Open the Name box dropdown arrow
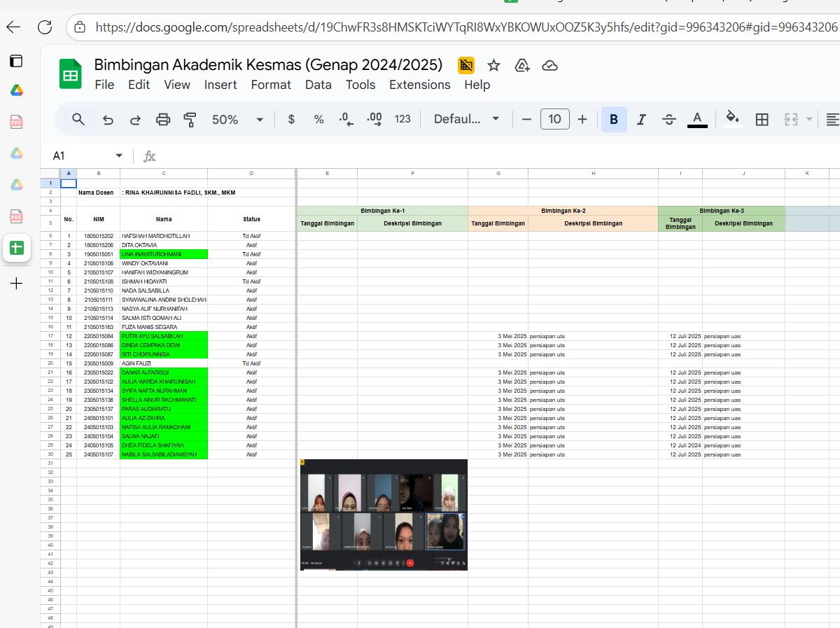 [x=119, y=155]
